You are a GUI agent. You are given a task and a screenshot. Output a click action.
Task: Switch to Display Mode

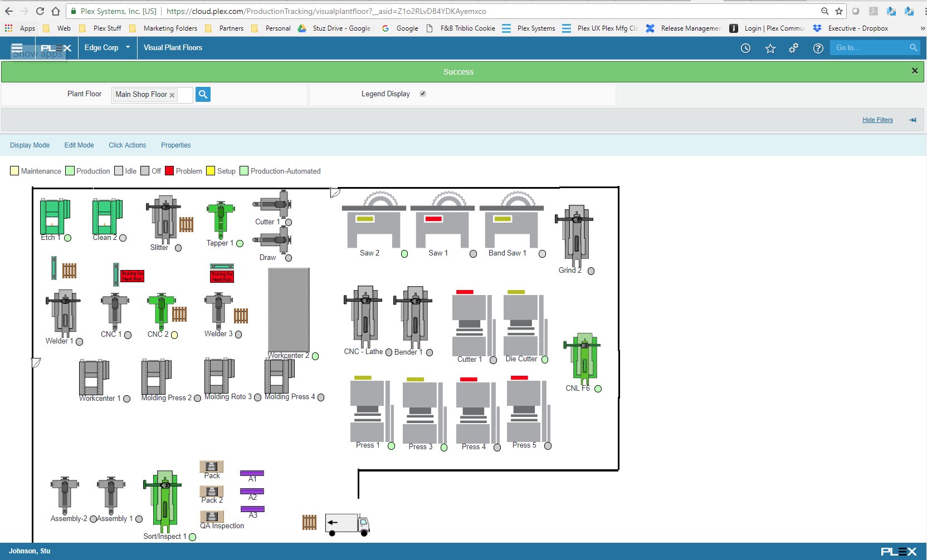(x=30, y=145)
